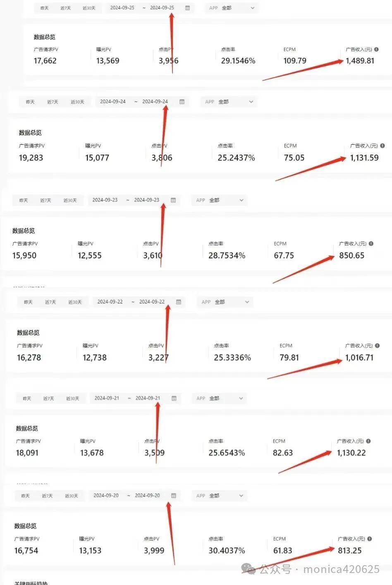Click info icon beside 广告收入 above 1,131.59

coord(382,146)
